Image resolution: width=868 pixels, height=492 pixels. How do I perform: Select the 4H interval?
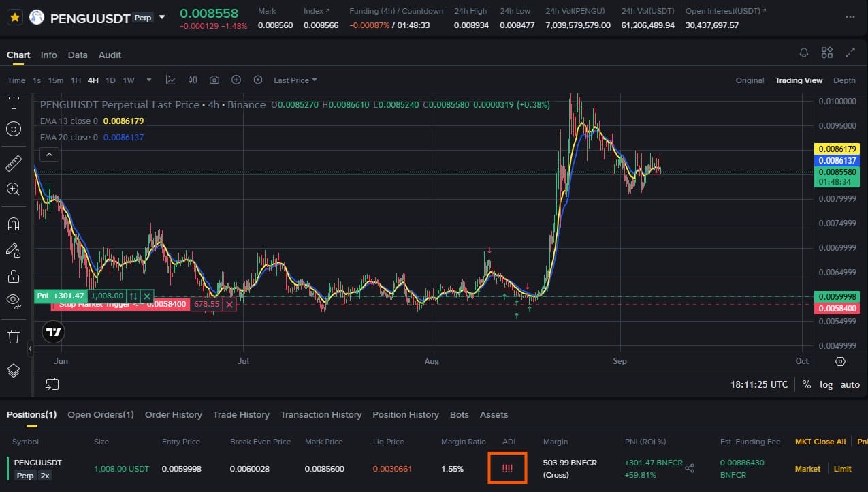(x=93, y=80)
